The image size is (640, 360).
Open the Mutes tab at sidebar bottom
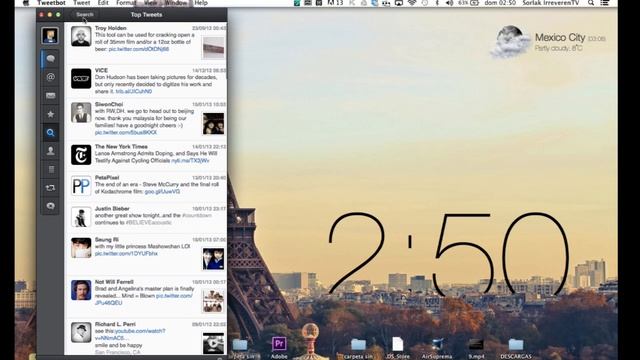pos(50,206)
